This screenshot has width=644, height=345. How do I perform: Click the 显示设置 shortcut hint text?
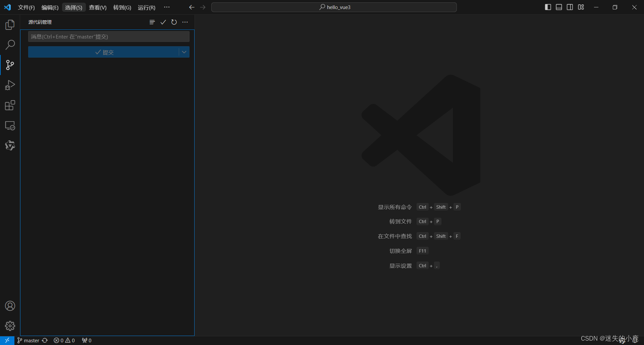(x=400, y=266)
